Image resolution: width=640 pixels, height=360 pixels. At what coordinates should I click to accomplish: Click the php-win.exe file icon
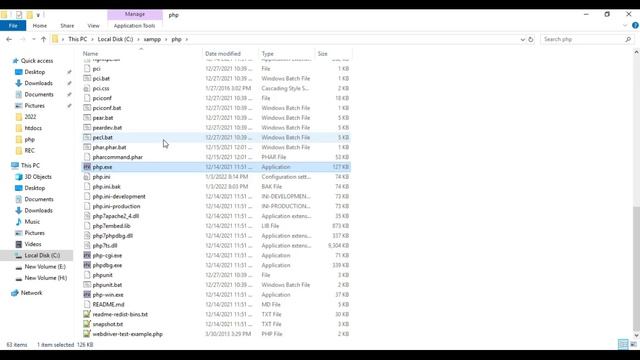coord(87,295)
